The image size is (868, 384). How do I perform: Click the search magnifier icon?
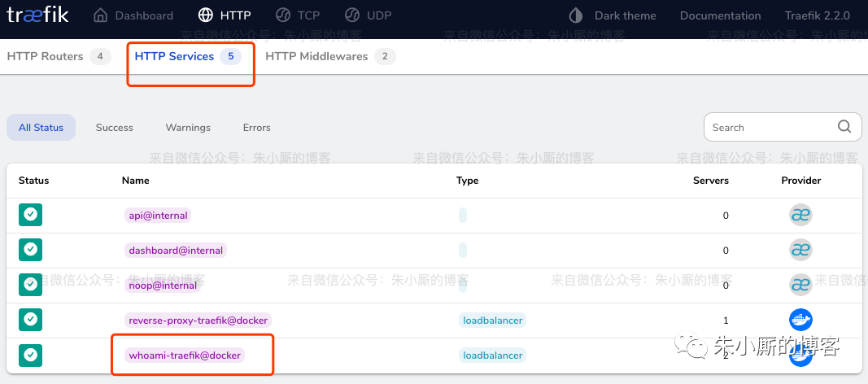(844, 127)
